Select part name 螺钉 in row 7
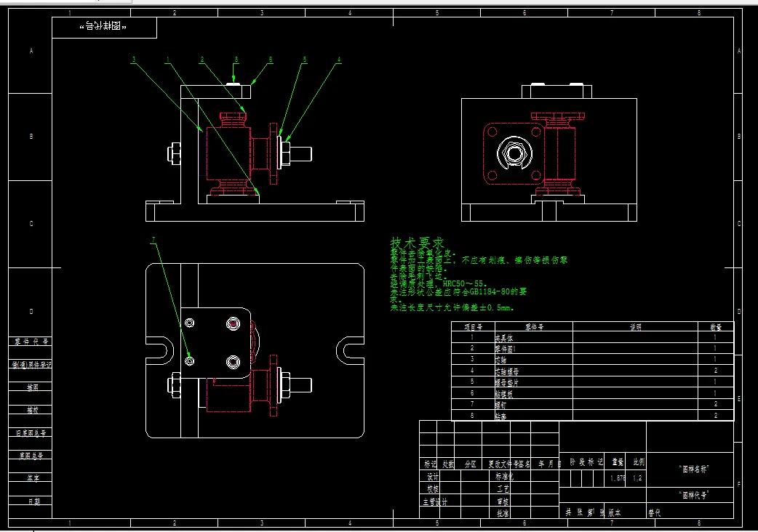This screenshot has height=532, width=758. tap(500, 405)
